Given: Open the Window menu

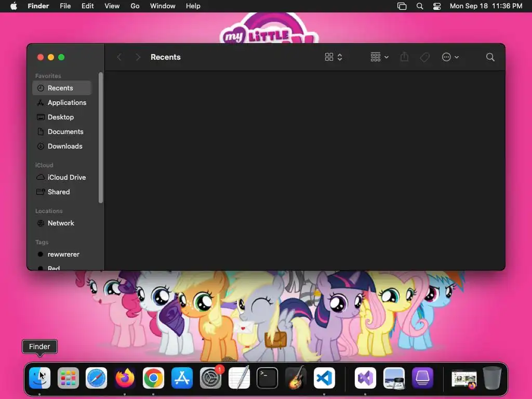Looking at the screenshot, I should (163, 6).
